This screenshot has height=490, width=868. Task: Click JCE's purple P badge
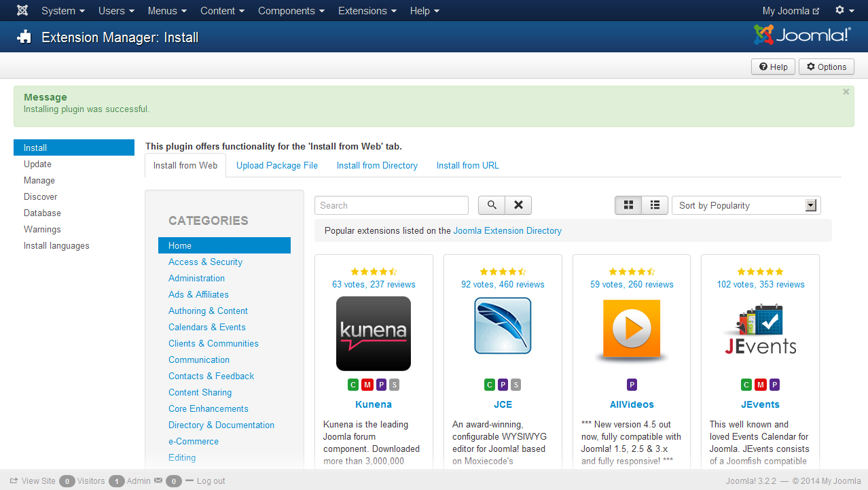[503, 385]
